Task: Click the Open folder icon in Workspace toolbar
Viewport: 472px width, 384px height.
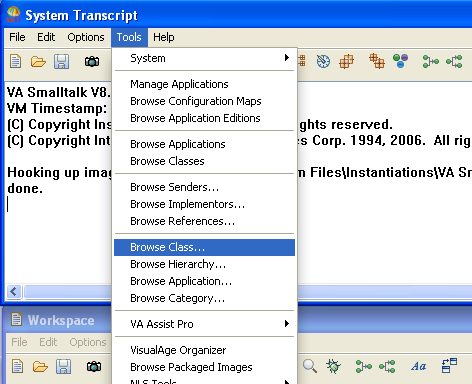Action: point(40,367)
